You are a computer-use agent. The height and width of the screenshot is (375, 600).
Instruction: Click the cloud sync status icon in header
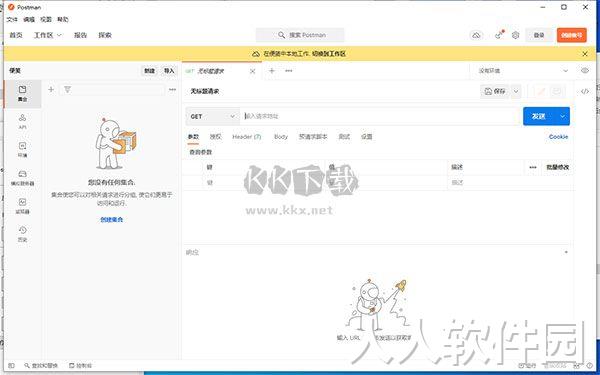tap(476, 35)
